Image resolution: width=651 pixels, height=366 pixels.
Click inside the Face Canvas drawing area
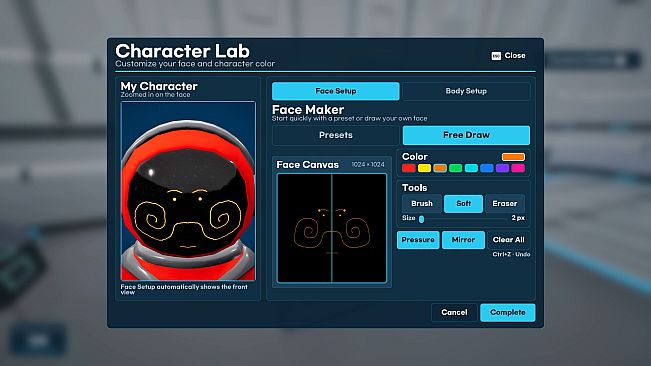point(332,228)
